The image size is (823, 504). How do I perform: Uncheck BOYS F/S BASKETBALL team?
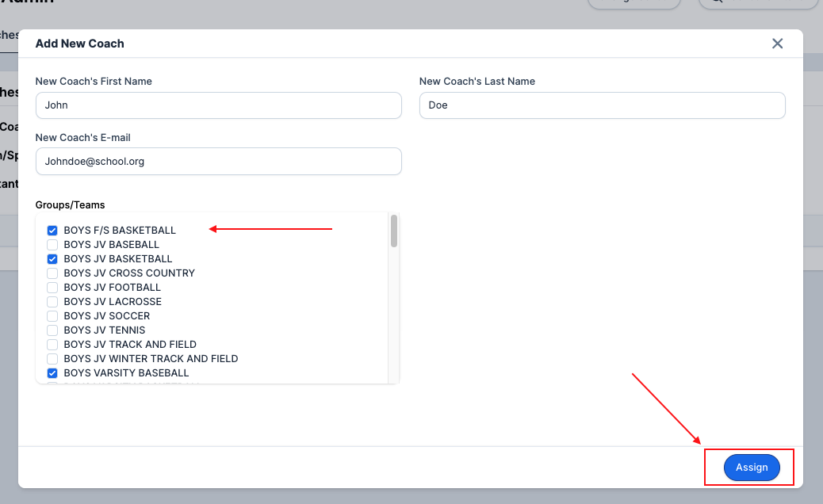tap(52, 230)
